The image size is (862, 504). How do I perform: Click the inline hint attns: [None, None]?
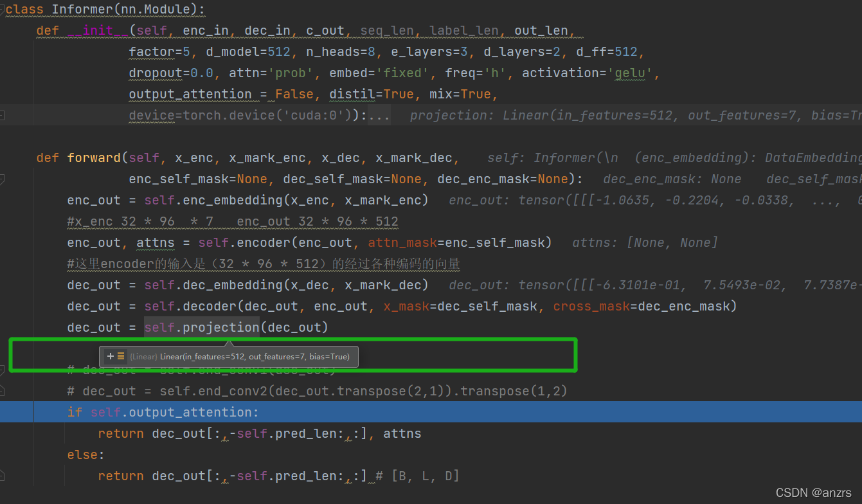644,242
